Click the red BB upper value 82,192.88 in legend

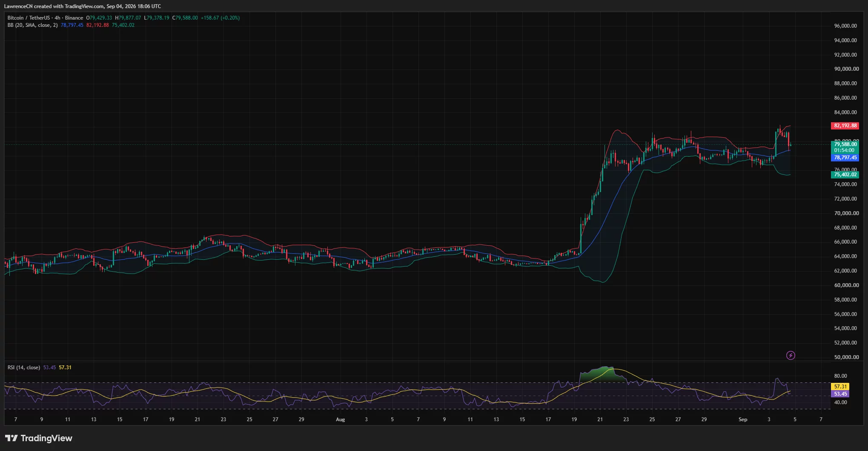(x=97, y=25)
